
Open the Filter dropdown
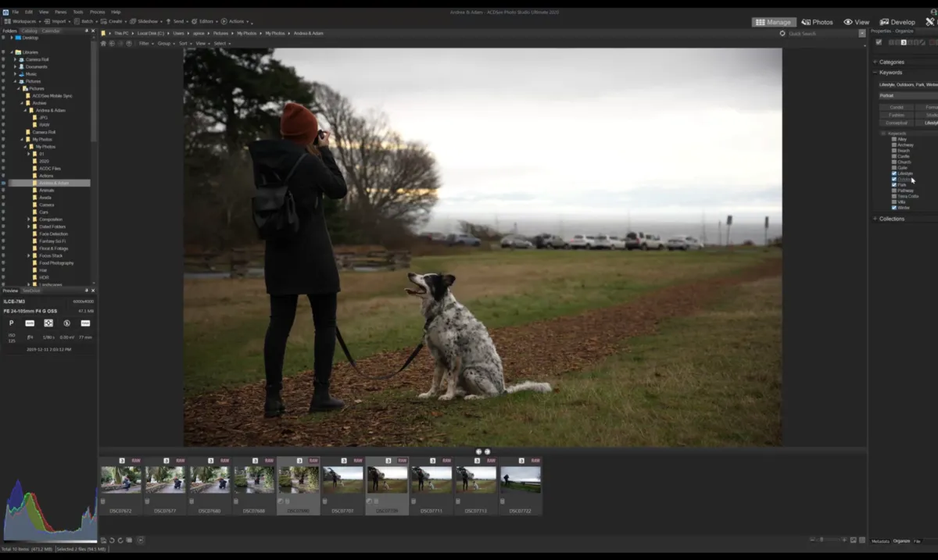145,44
